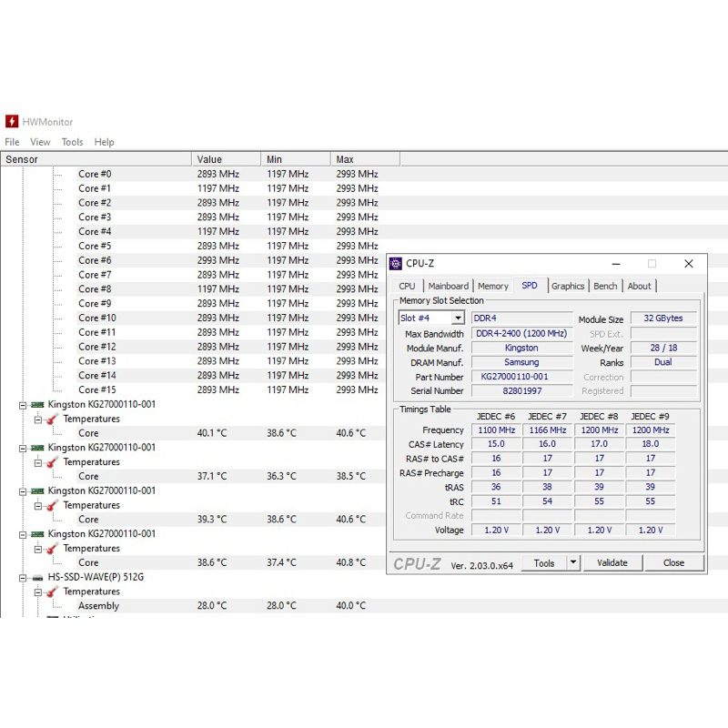Switch to the Bench tab in CPU-Z
728x728 pixels.
[605, 286]
